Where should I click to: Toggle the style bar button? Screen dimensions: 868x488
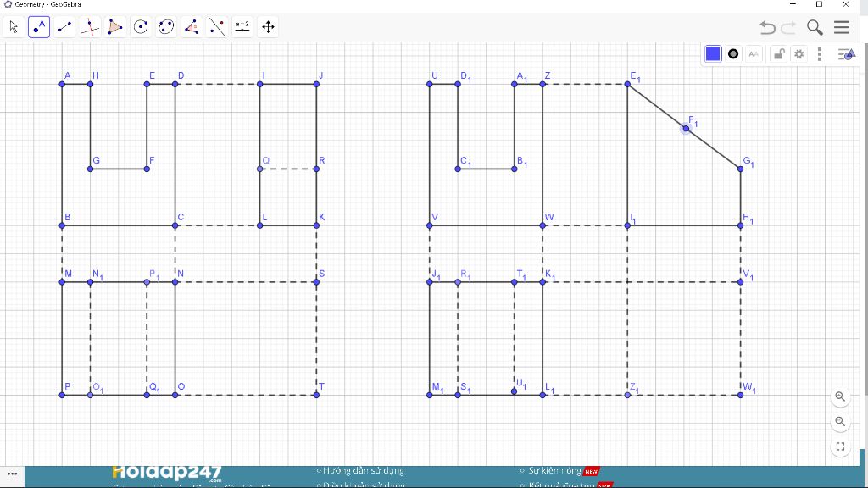(x=847, y=53)
